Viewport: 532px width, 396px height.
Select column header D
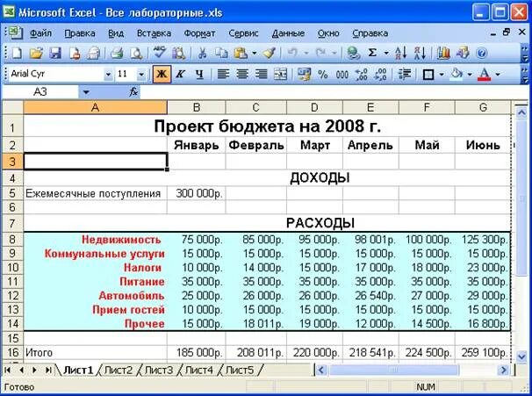click(x=314, y=108)
